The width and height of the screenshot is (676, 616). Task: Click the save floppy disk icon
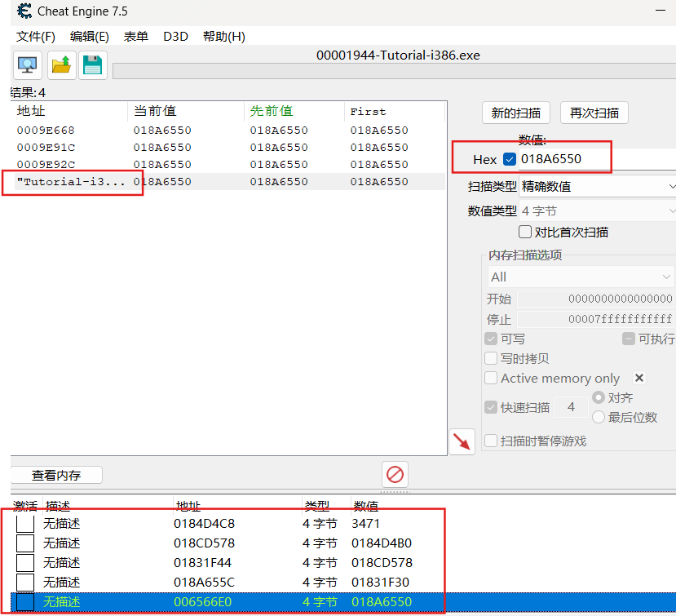pos(92,65)
